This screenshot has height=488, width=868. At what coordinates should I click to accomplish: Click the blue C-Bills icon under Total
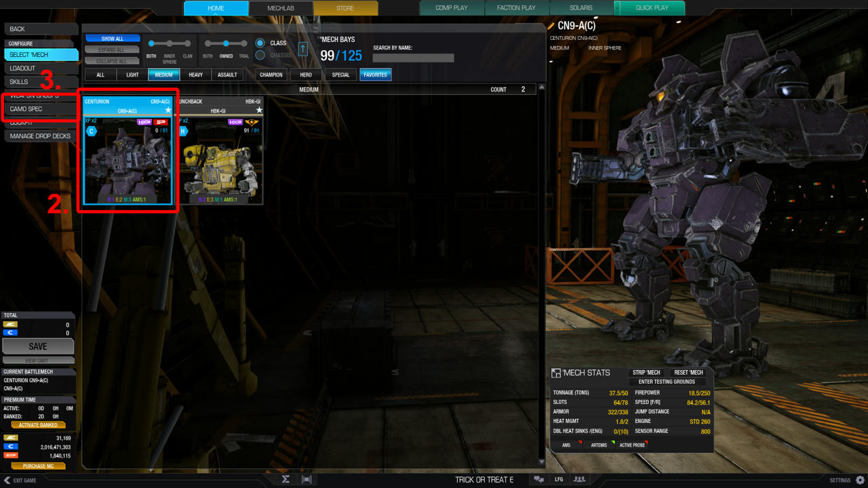(x=10, y=333)
